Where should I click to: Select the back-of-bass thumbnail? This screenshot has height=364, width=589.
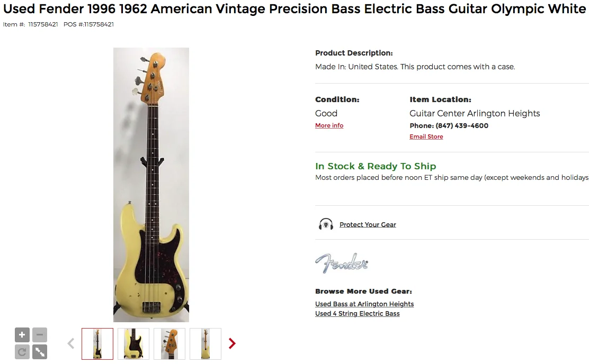pyautogui.click(x=206, y=344)
